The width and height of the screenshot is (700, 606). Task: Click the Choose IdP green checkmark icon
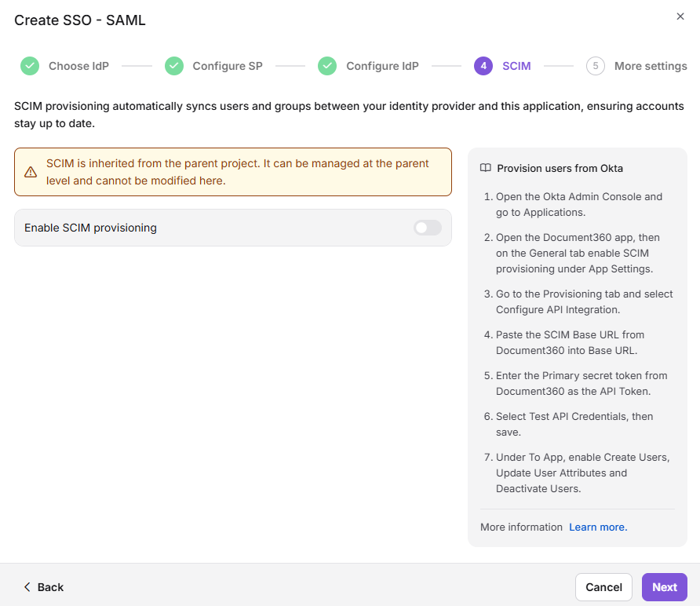(30, 66)
